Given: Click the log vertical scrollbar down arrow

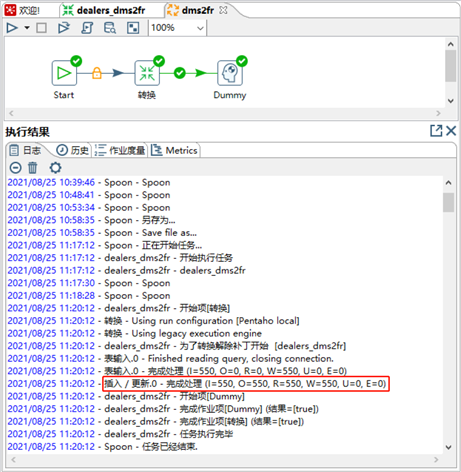Looking at the screenshot, I should coord(449,447).
